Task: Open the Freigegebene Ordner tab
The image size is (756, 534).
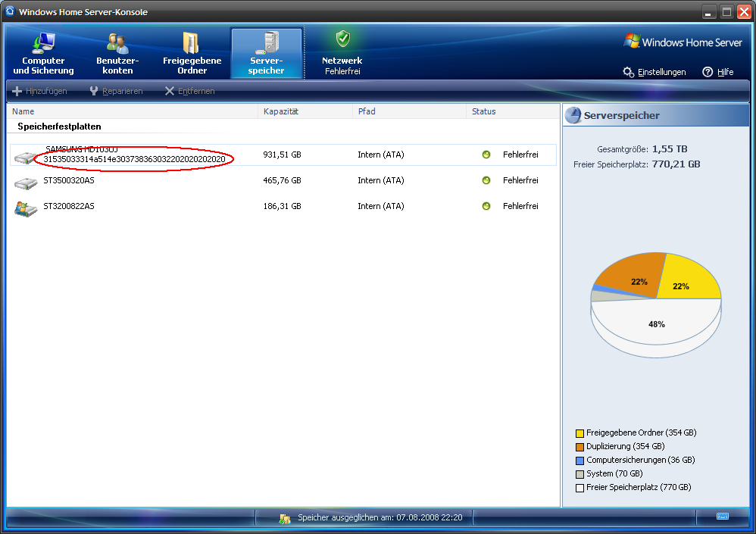Action: 192,53
